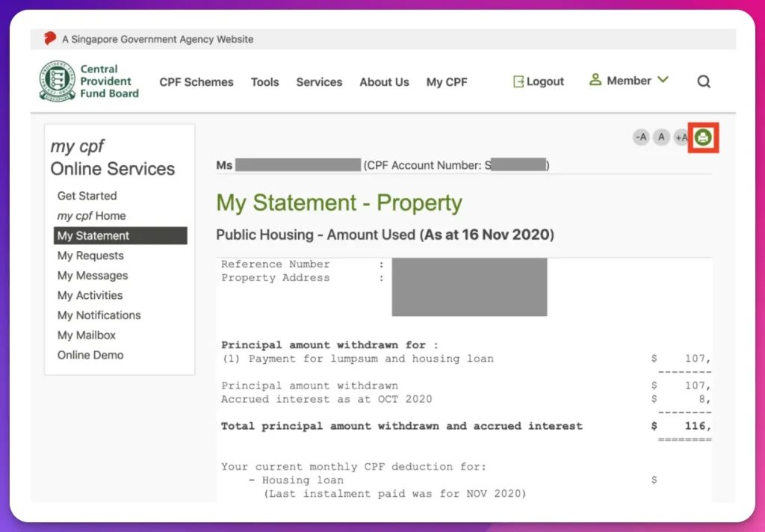The width and height of the screenshot is (765, 532).
Task: Open the Tools menu
Action: 264,82
